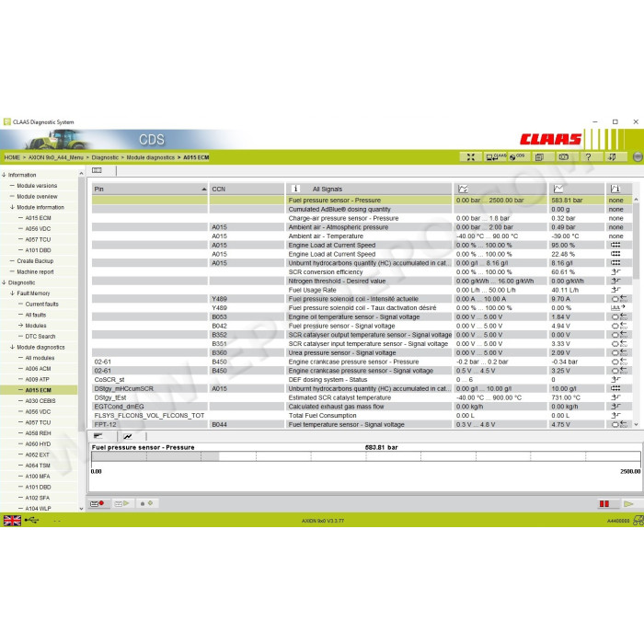Screen dimensions: 644x644
Task: Switch to bar graph view tab icon
Action: click(98, 436)
